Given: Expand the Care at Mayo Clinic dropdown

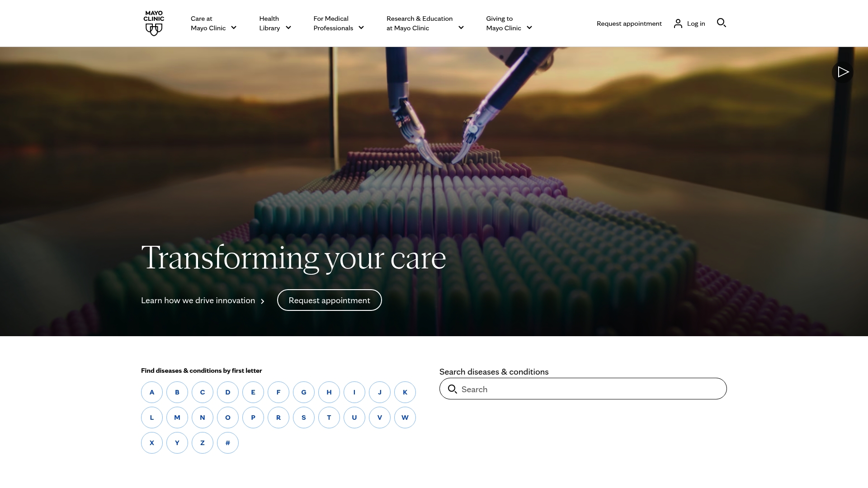Looking at the screenshot, I should 234,28.
